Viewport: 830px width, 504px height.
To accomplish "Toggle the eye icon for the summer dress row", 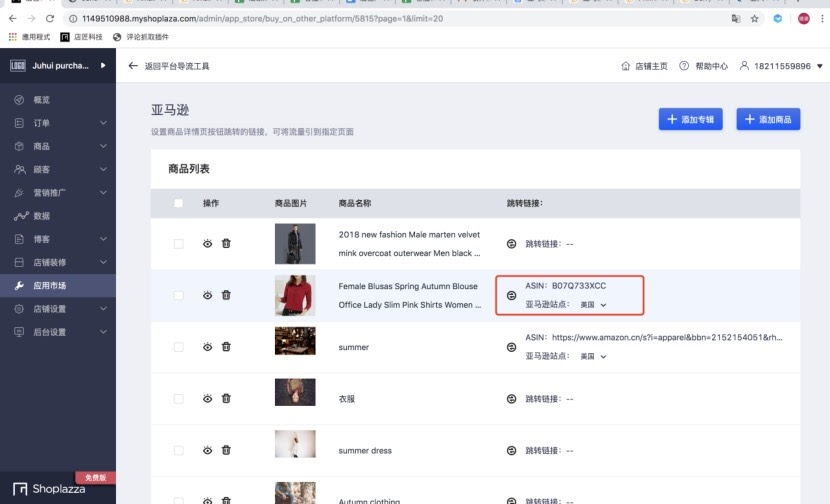I will (208, 450).
